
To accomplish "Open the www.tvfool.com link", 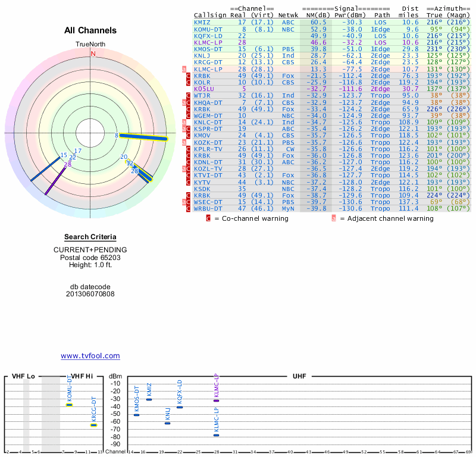I will [90, 356].
